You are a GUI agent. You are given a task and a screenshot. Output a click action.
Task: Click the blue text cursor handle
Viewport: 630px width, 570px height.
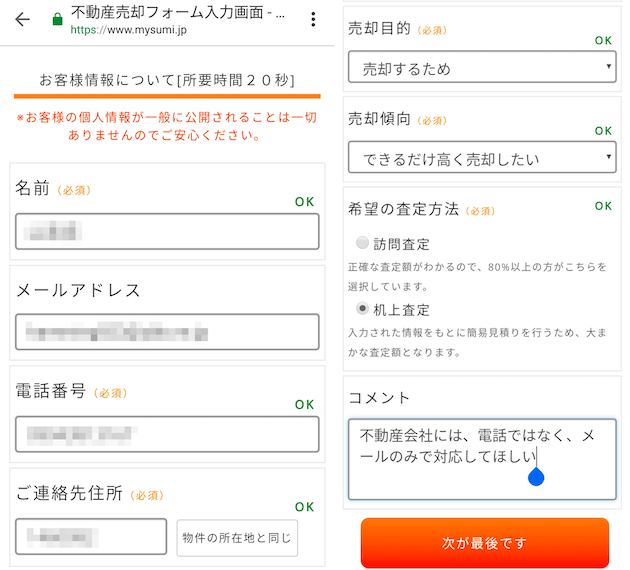[536, 476]
